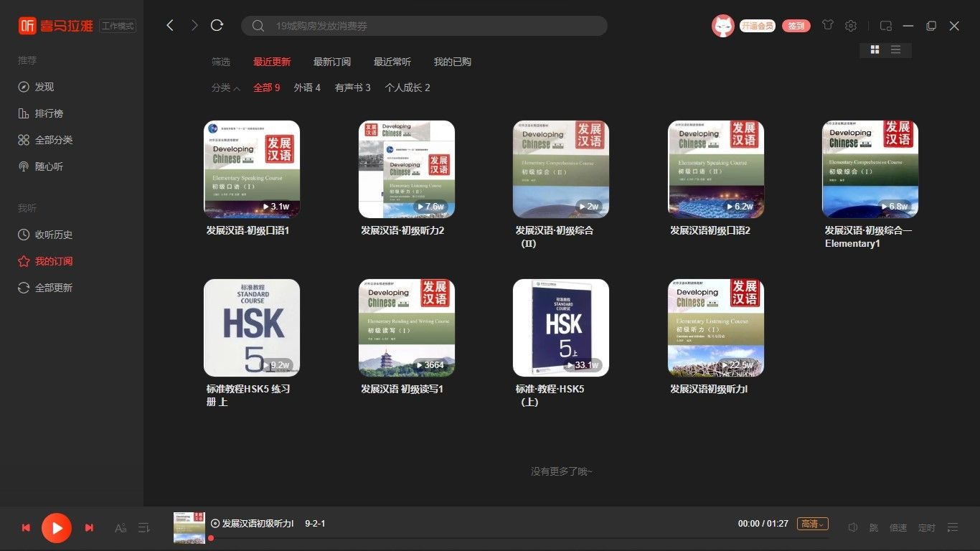The image size is (980, 551).
Task: Click the volume speaker icon
Action: 853,527
